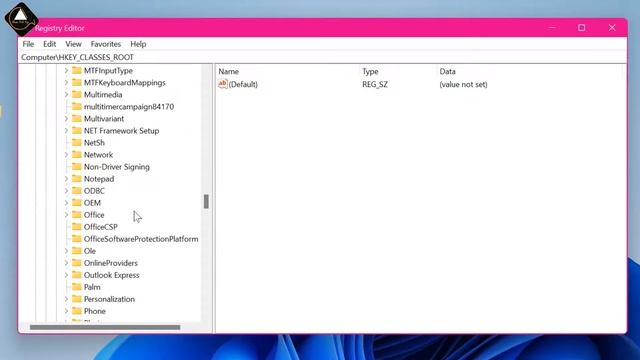Select the multitimercampaign84170 key label
The image size is (640, 360).
click(129, 107)
